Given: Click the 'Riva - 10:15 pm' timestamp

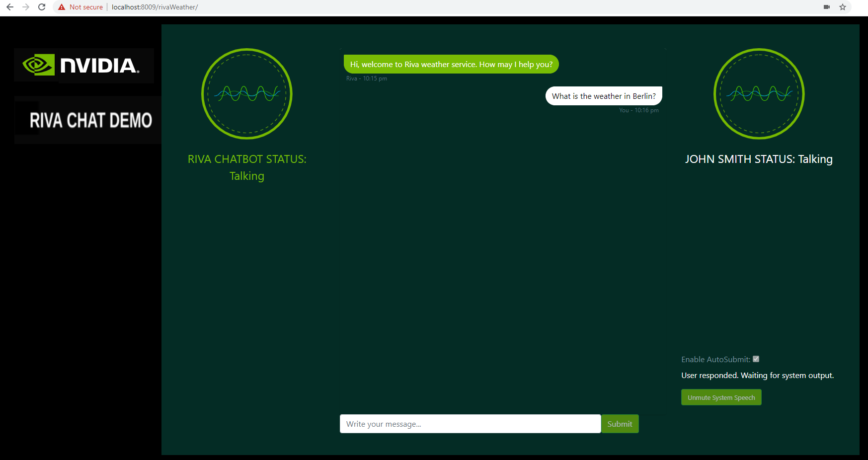Looking at the screenshot, I should pos(367,78).
